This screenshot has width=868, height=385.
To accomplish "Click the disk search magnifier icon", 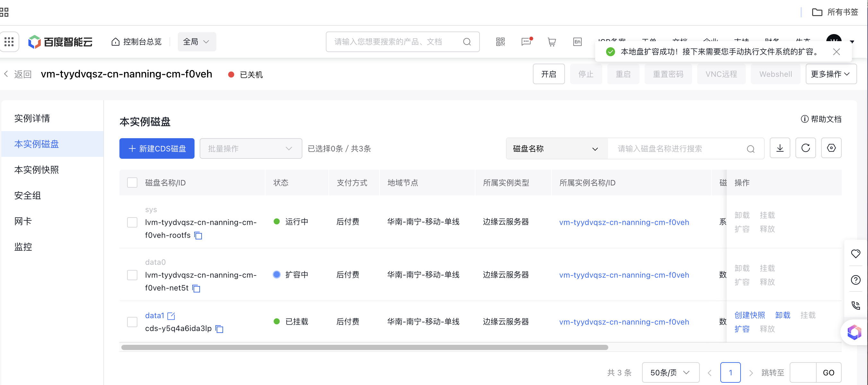I will point(751,149).
